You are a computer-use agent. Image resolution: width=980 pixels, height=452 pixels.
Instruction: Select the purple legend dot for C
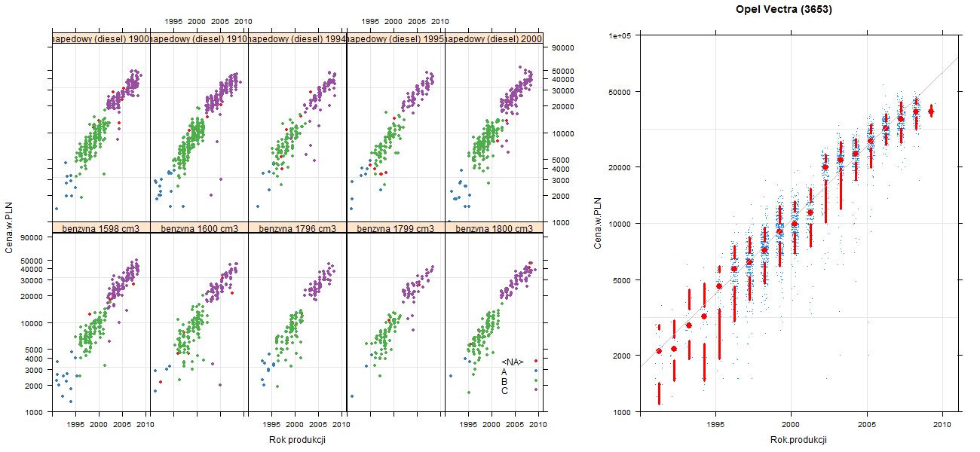535,390
